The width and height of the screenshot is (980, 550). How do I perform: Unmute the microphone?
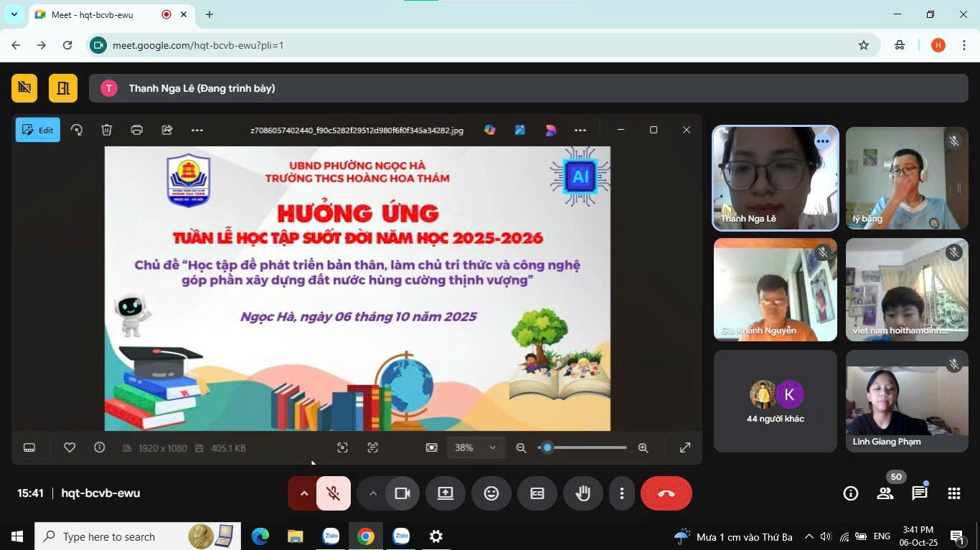(x=334, y=493)
